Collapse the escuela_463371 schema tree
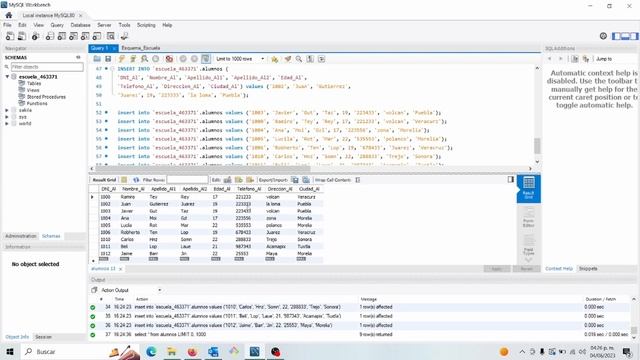Image resolution: width=640 pixels, height=360 pixels. [x=7, y=77]
